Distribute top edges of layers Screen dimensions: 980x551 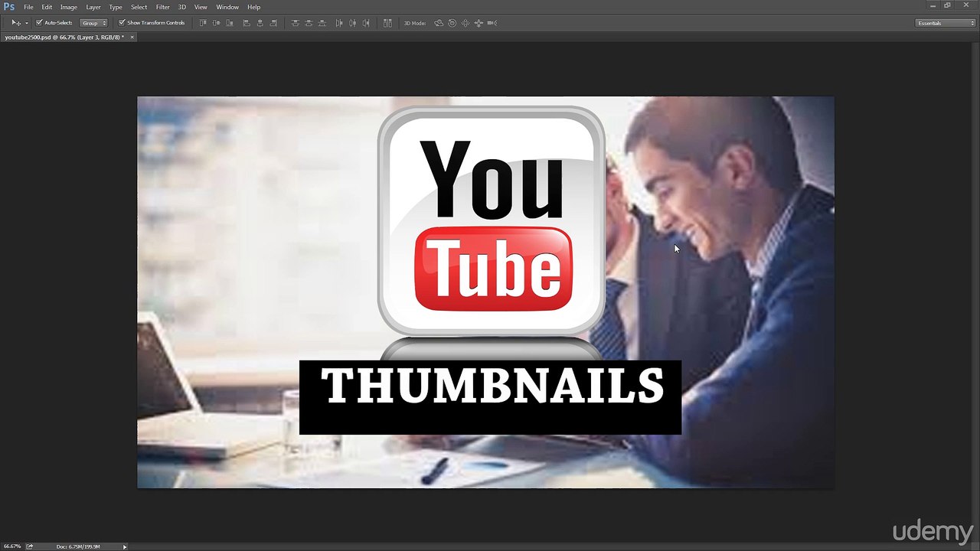tap(295, 23)
